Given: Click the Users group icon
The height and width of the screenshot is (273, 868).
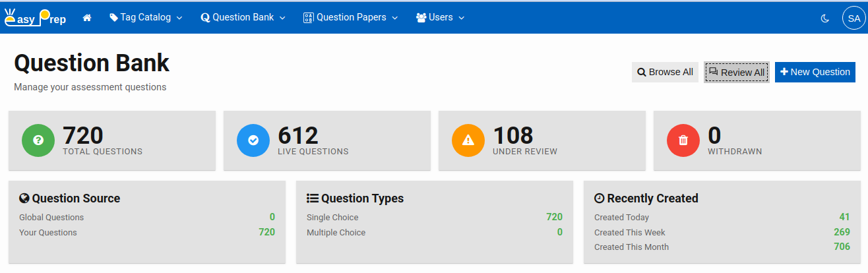Looking at the screenshot, I should [421, 18].
